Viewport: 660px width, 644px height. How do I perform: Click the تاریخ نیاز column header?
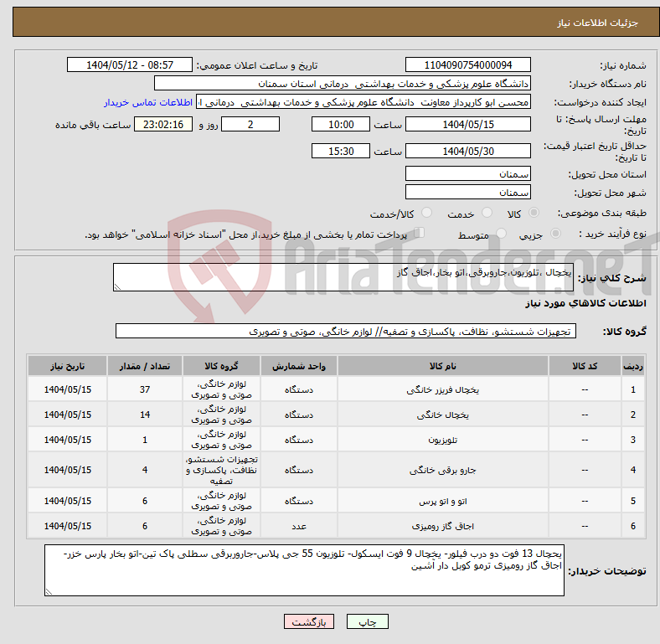(x=67, y=366)
